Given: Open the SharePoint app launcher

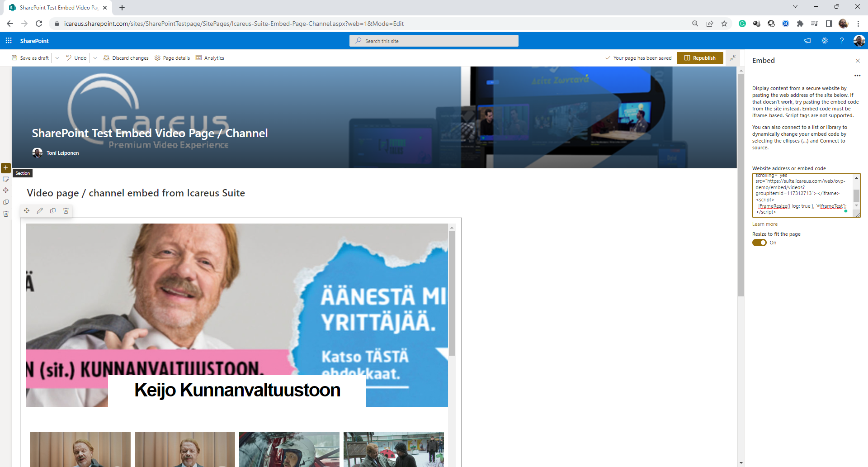Looking at the screenshot, I should pyautogui.click(x=9, y=41).
